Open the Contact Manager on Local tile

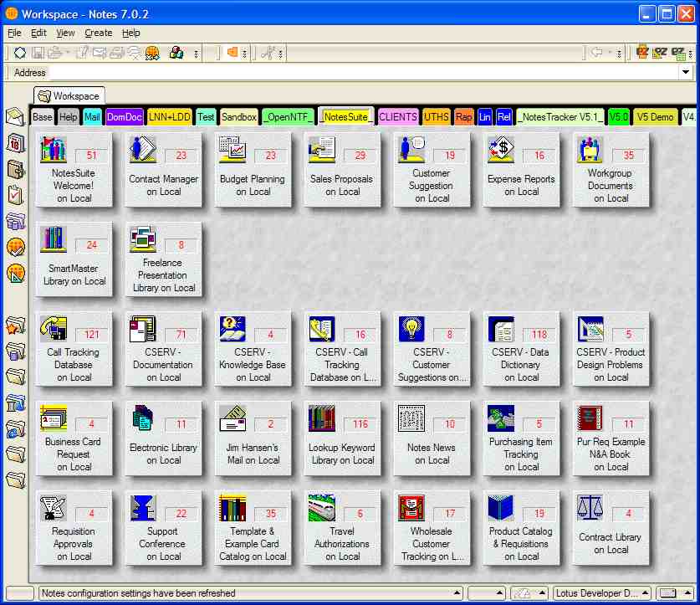(x=163, y=169)
